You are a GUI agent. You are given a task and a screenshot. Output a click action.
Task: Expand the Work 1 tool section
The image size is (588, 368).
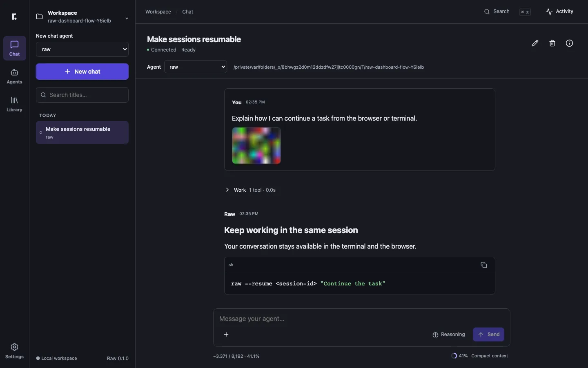pos(252,190)
